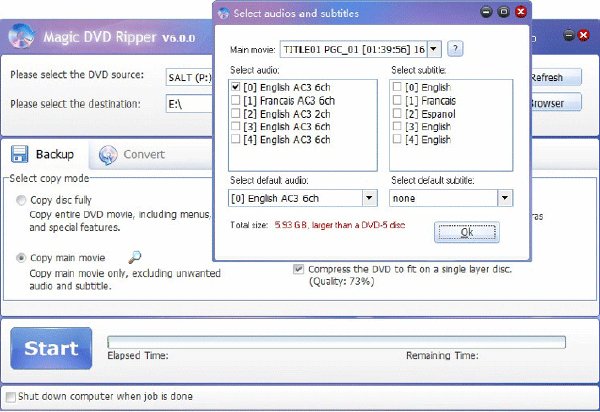The image size is (600, 412).
Task: Maximize the Select audios and subtitles dialog
Action: point(504,12)
